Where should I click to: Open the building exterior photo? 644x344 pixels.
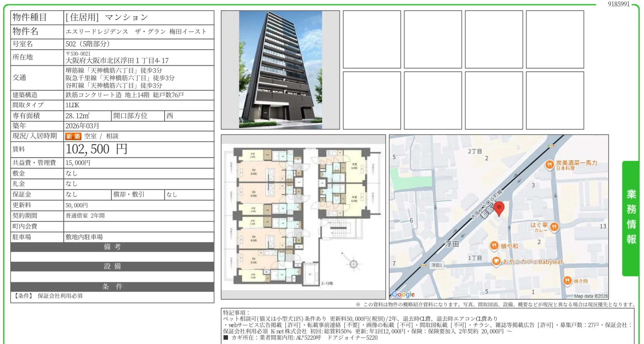pyautogui.click(x=280, y=70)
